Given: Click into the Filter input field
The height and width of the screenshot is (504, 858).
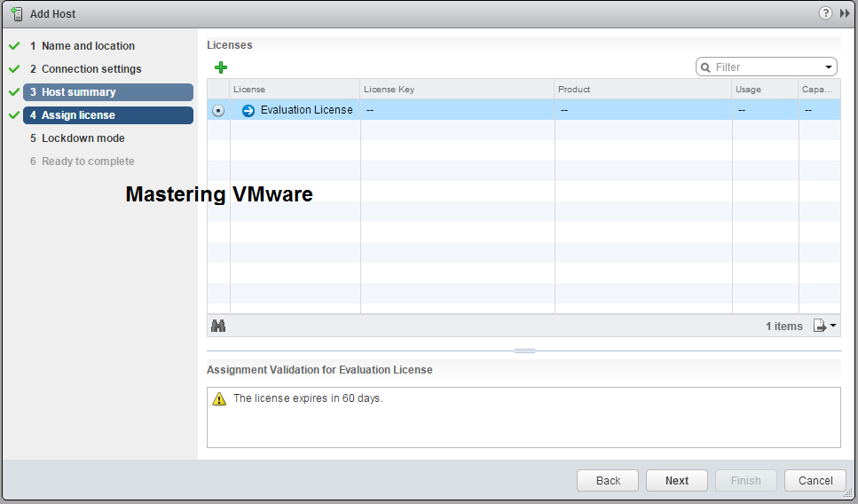Looking at the screenshot, I should 766,67.
